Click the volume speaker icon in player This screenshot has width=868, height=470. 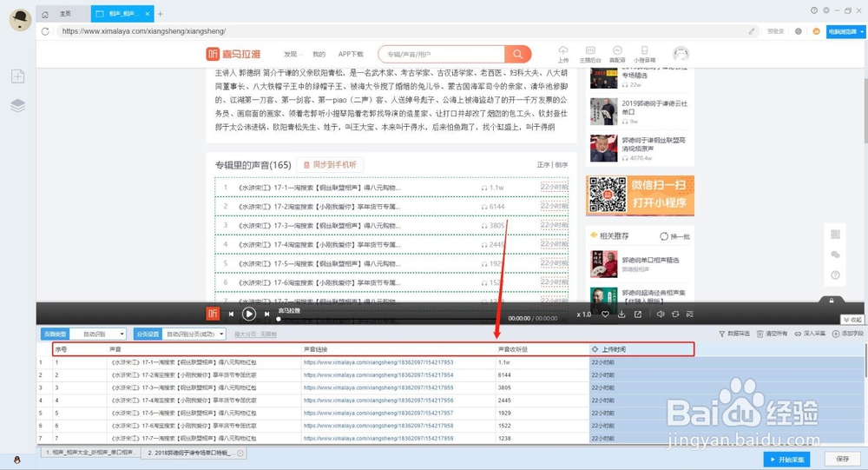(661, 314)
